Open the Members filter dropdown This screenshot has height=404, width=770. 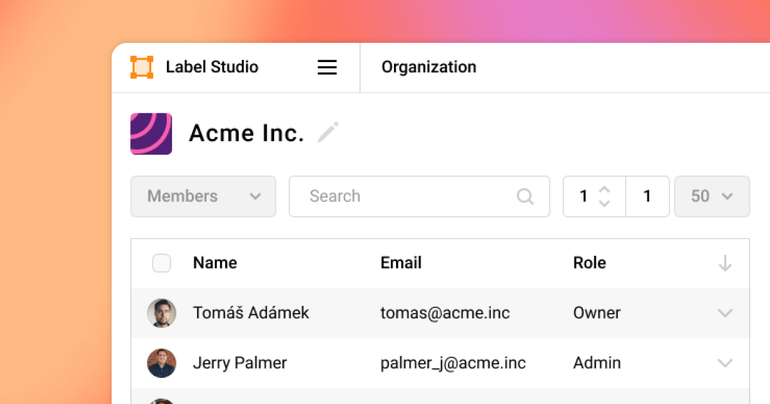tap(203, 197)
